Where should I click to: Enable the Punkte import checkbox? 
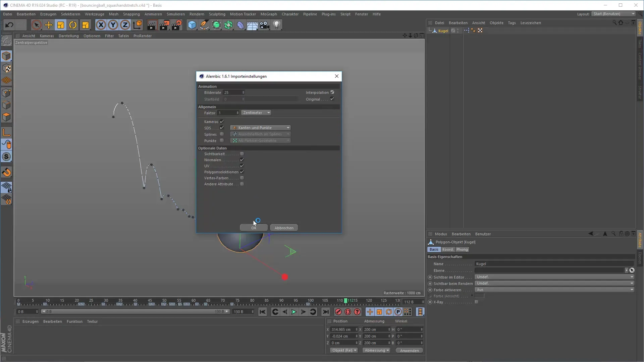(222, 140)
